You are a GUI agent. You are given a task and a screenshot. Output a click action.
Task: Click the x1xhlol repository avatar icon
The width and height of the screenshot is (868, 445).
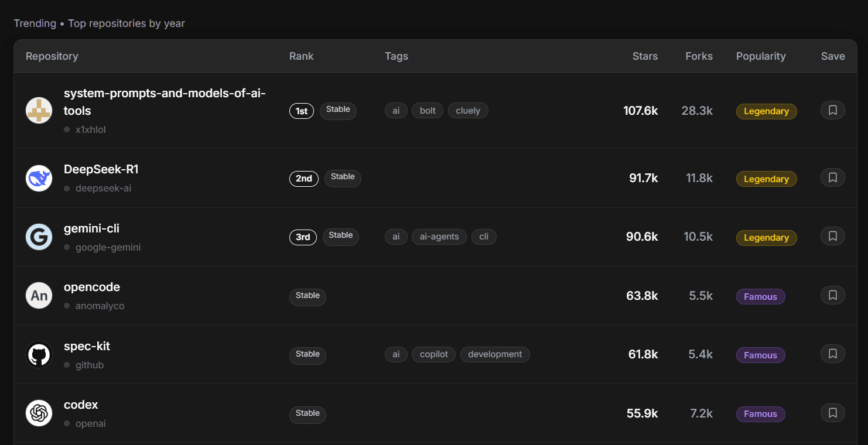click(39, 110)
